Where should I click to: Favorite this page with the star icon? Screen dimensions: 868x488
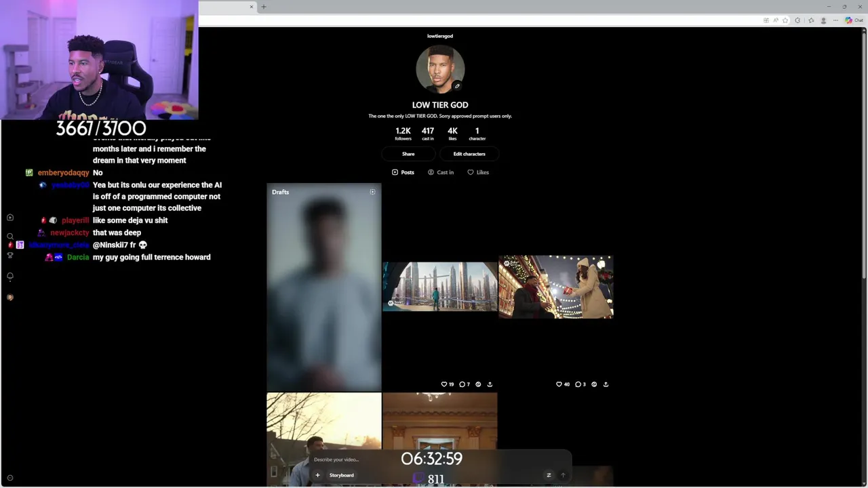[x=786, y=20]
